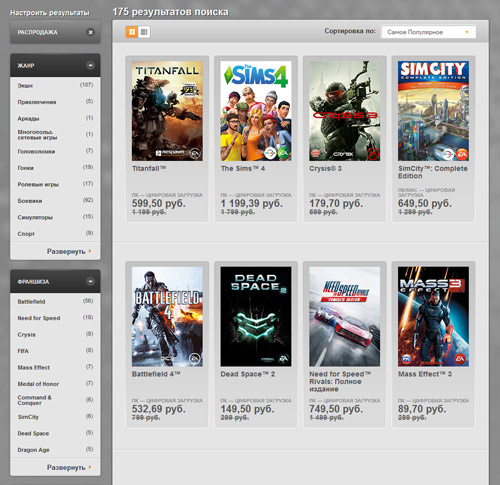This screenshot has width=500, height=485.
Task: Click the Battlefield 4™ title text
Action: [x=156, y=374]
